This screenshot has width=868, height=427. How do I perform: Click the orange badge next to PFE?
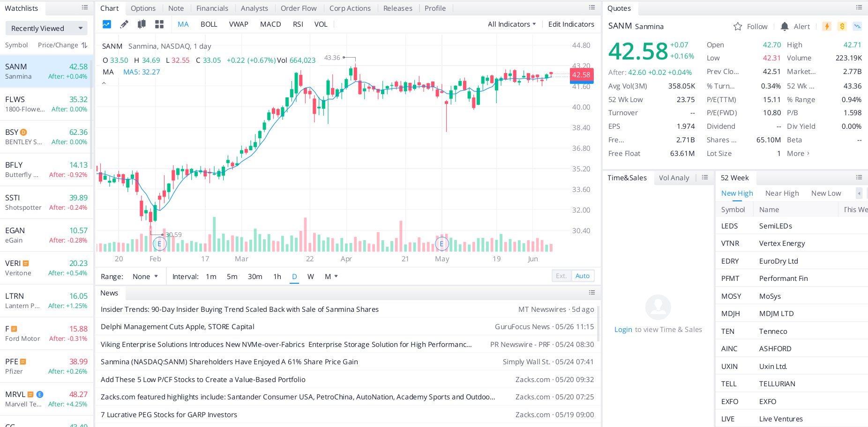point(23,362)
